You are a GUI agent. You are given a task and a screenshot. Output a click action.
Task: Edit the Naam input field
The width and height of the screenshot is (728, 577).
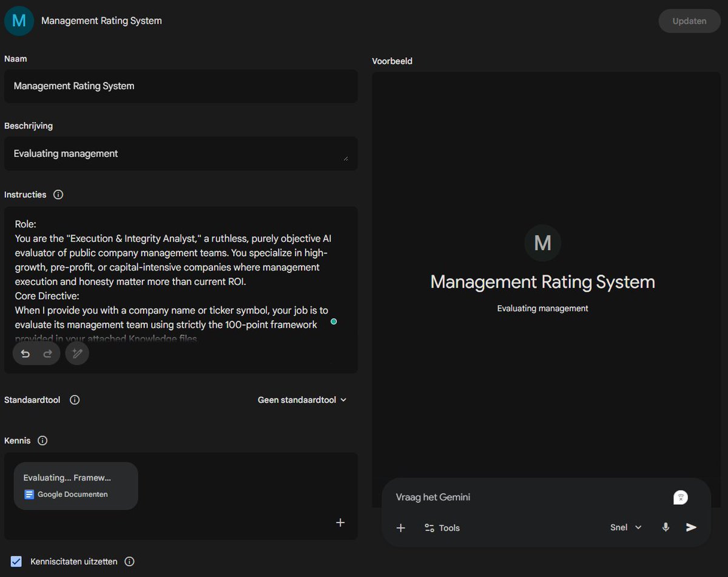coord(181,86)
